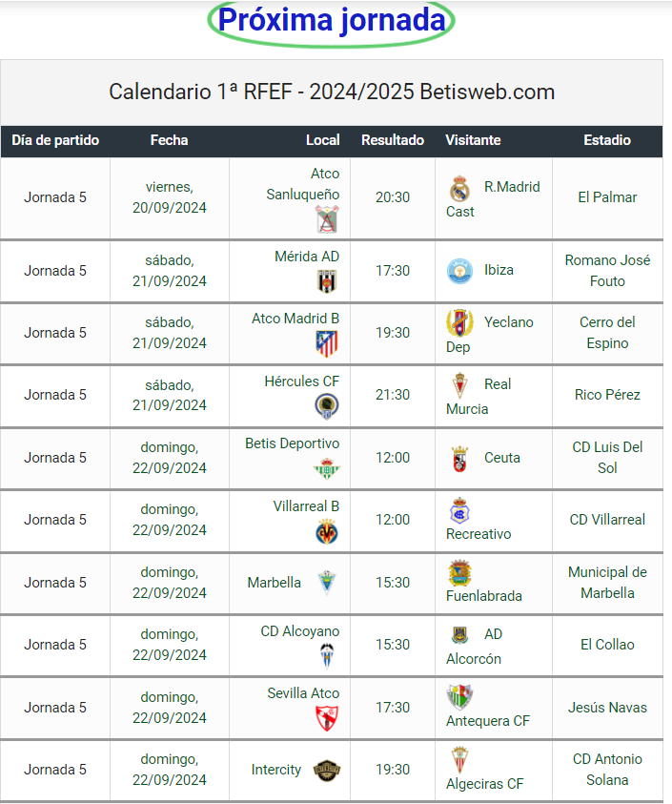This screenshot has height=804, width=672.
Task: Click the Atco Sanluqueño club badge
Action: coord(327,219)
